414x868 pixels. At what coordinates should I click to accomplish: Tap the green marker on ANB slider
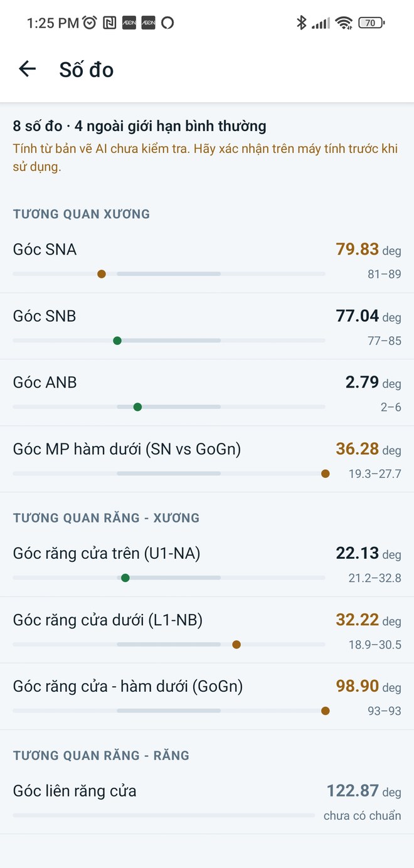138,407
